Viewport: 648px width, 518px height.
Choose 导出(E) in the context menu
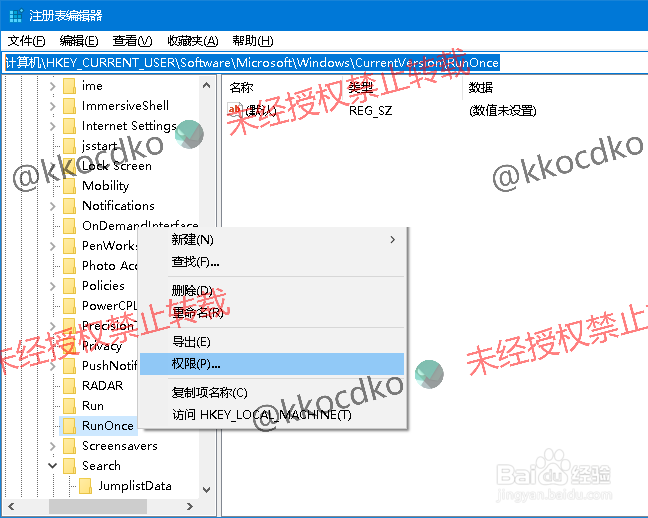tap(272, 342)
